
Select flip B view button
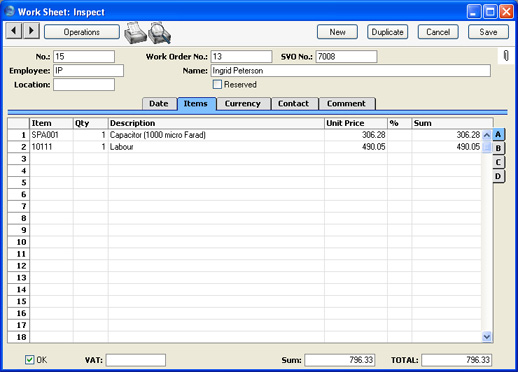point(498,148)
